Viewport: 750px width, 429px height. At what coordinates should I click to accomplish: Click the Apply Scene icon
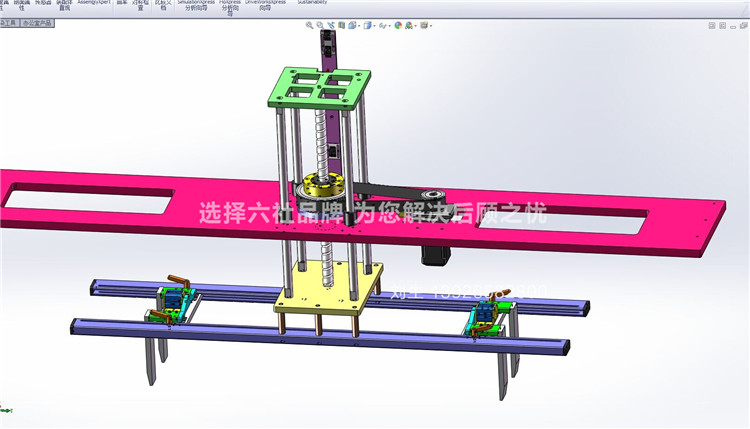[x=409, y=25]
